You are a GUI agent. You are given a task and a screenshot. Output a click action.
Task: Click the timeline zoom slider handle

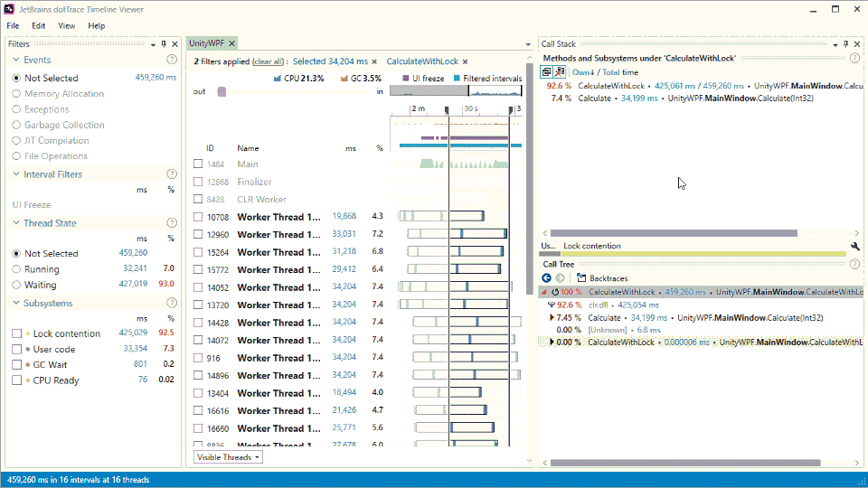[222, 91]
